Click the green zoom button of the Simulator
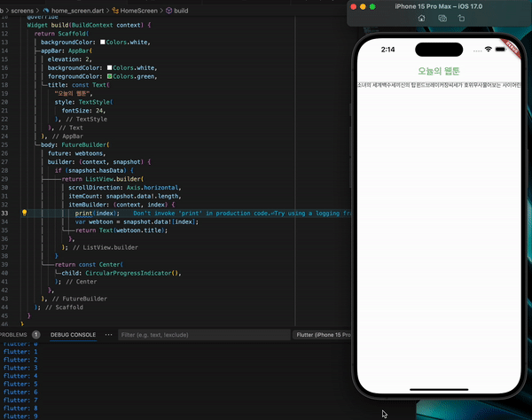The image size is (532, 420). (372, 7)
